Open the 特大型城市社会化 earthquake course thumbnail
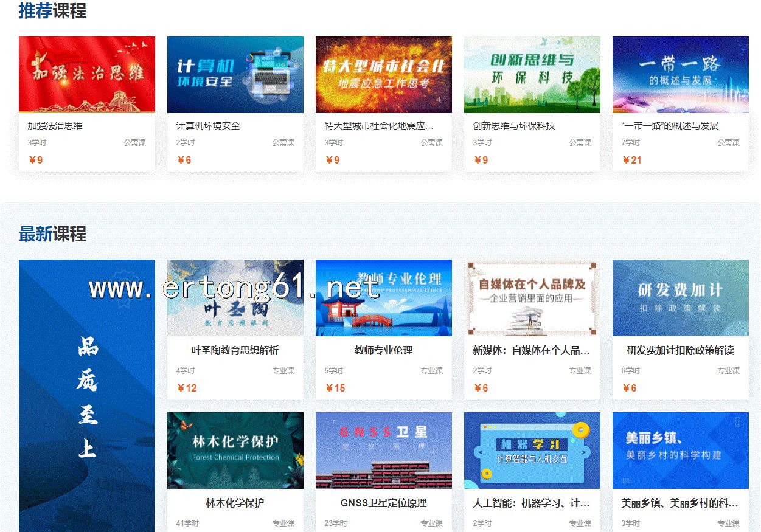 click(x=383, y=75)
